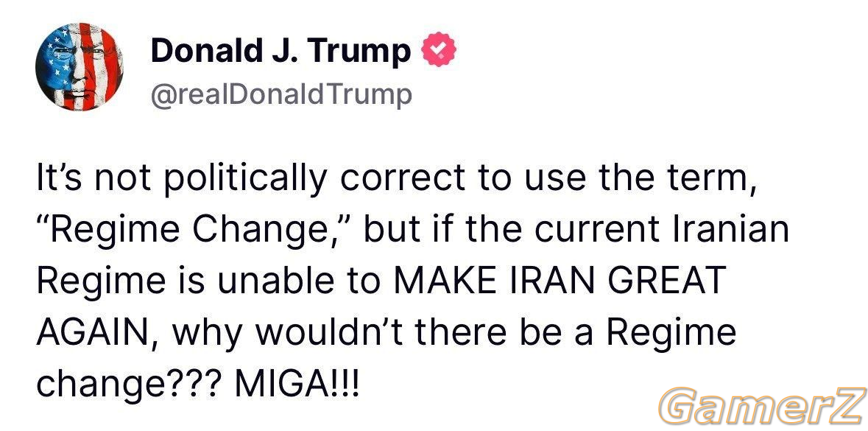Click the red verified checkmark badge
The width and height of the screenshot is (868, 431).
pyautogui.click(x=439, y=49)
